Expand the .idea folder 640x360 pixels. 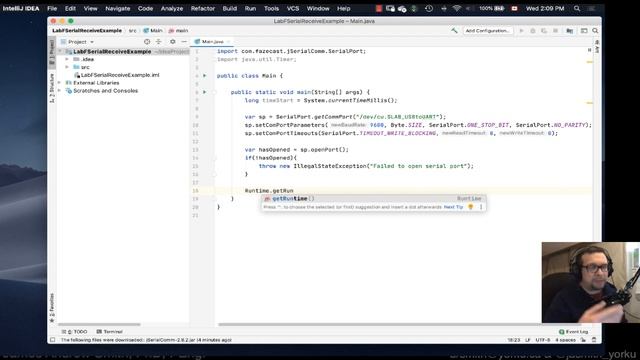click(x=67, y=59)
